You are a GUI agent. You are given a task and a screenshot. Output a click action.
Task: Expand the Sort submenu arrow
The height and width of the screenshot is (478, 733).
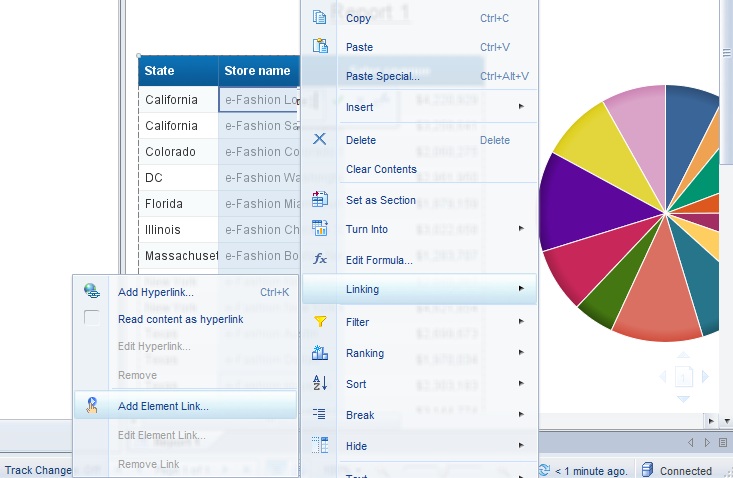click(521, 383)
